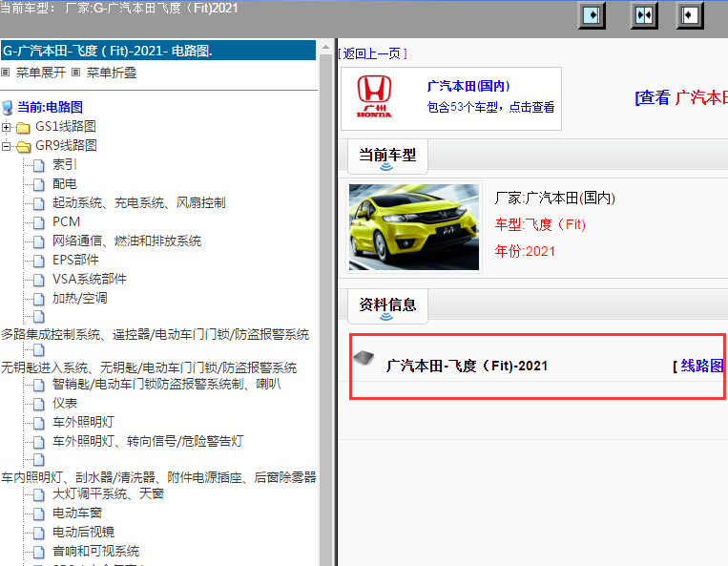Click the yellow Fit car thumbnail

(x=414, y=227)
